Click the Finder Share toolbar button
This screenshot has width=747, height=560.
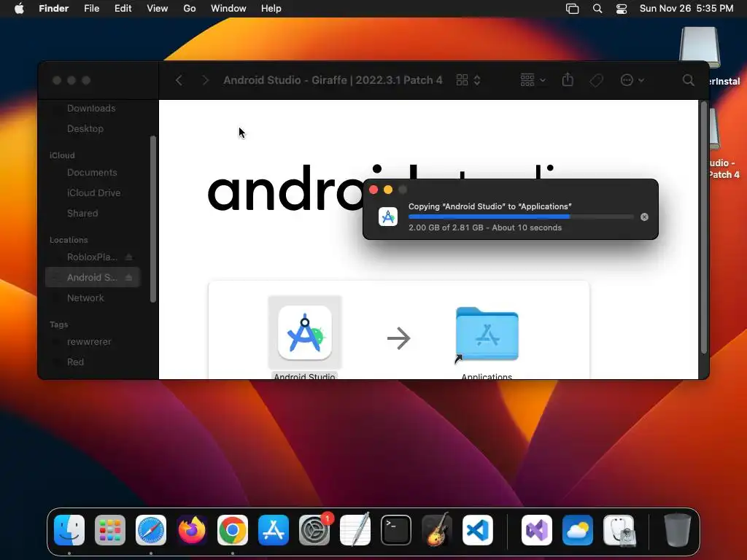click(568, 80)
